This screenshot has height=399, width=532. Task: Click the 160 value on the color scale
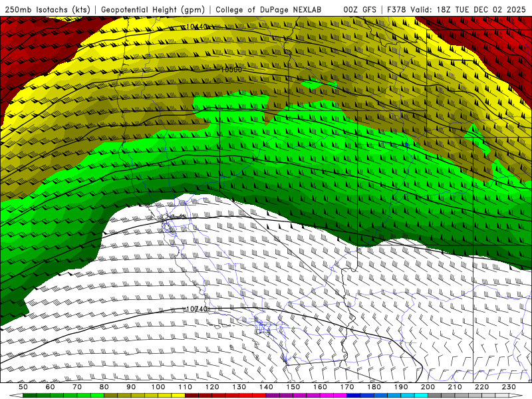click(x=320, y=387)
